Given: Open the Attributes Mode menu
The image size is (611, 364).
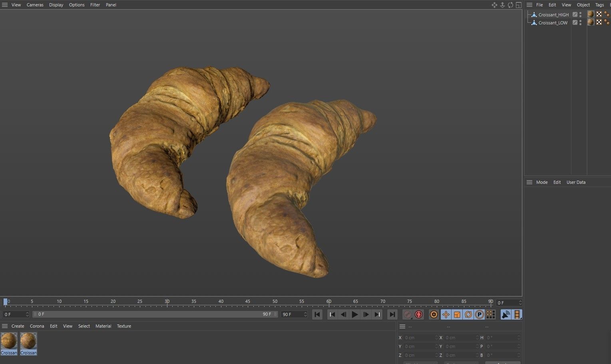Looking at the screenshot, I should coord(542,182).
